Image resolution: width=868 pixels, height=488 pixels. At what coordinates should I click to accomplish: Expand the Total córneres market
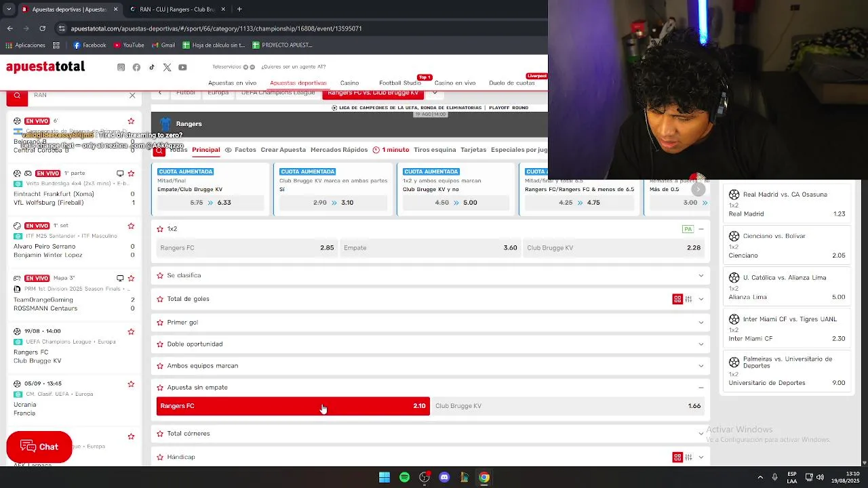click(x=701, y=434)
